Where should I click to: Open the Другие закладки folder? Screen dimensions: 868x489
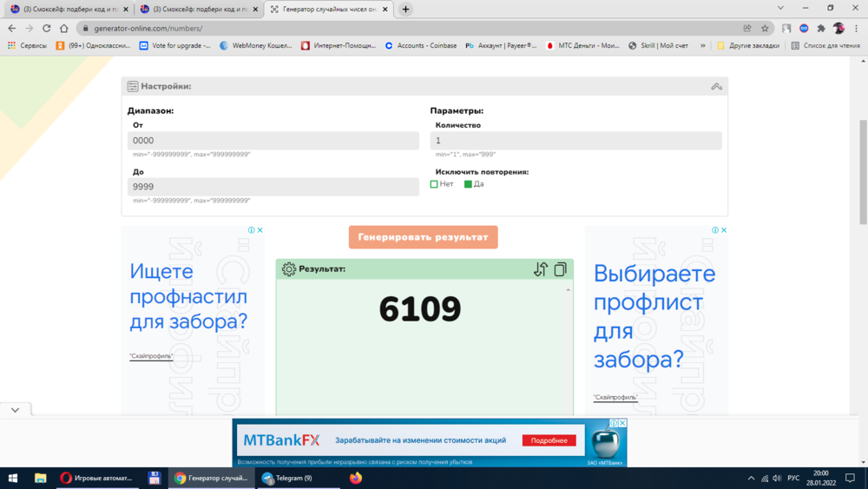(x=748, y=45)
